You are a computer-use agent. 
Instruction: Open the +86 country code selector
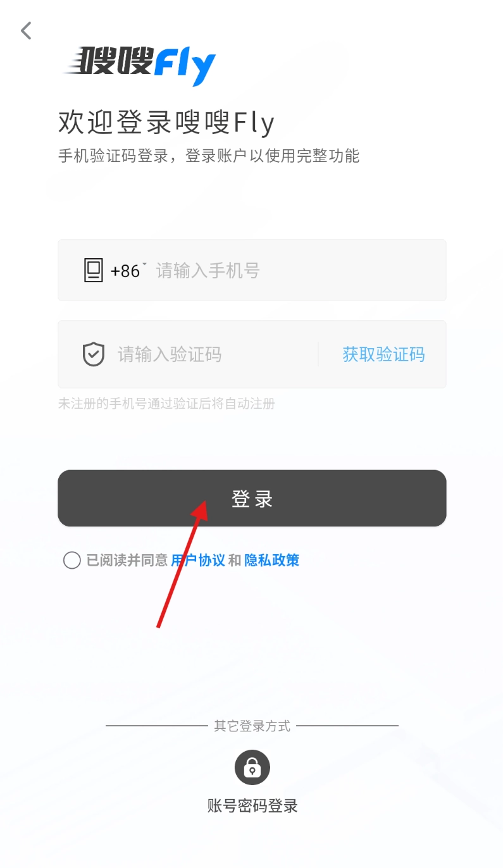[125, 271]
